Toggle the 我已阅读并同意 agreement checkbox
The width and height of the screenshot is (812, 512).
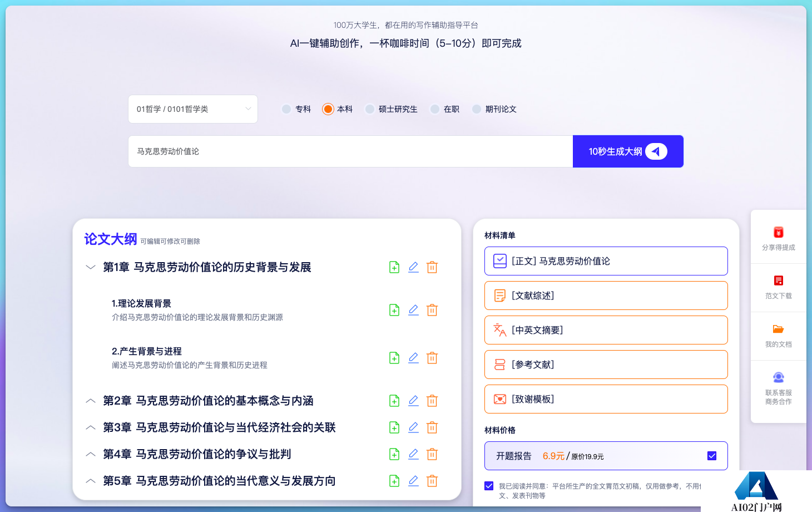tap(489, 486)
